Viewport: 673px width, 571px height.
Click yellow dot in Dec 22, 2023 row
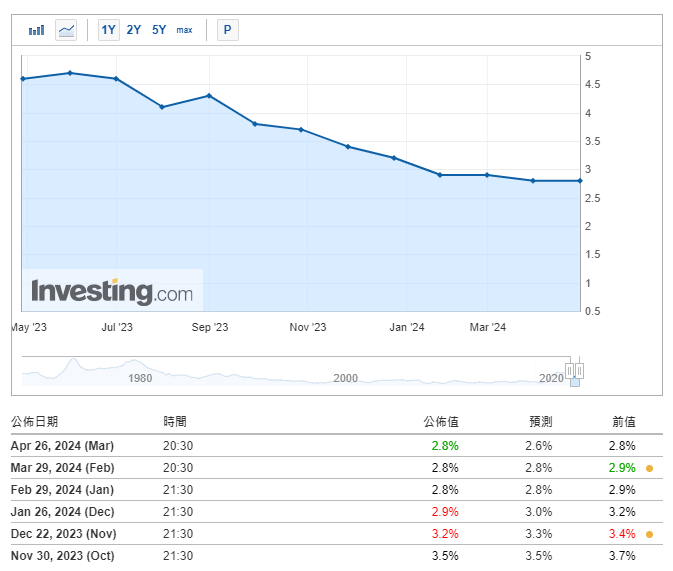pyautogui.click(x=649, y=534)
